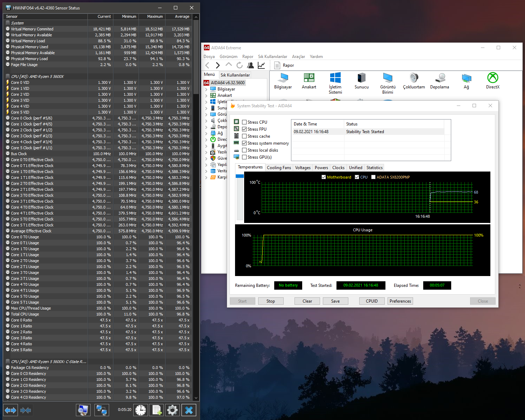Screen dimensions: 525x420
Task: Click blue temperature graph scale slider
Action: [240, 176]
